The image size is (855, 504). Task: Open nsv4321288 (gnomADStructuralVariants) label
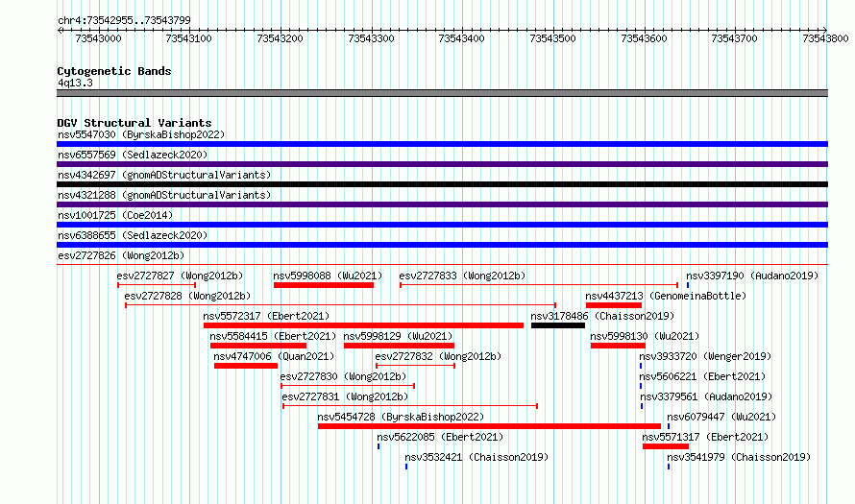(164, 195)
